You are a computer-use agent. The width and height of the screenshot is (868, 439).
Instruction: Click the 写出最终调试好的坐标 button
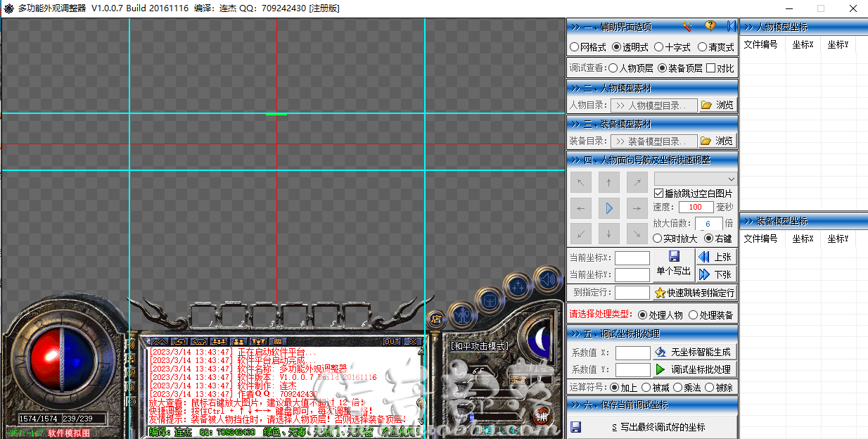pos(653,427)
